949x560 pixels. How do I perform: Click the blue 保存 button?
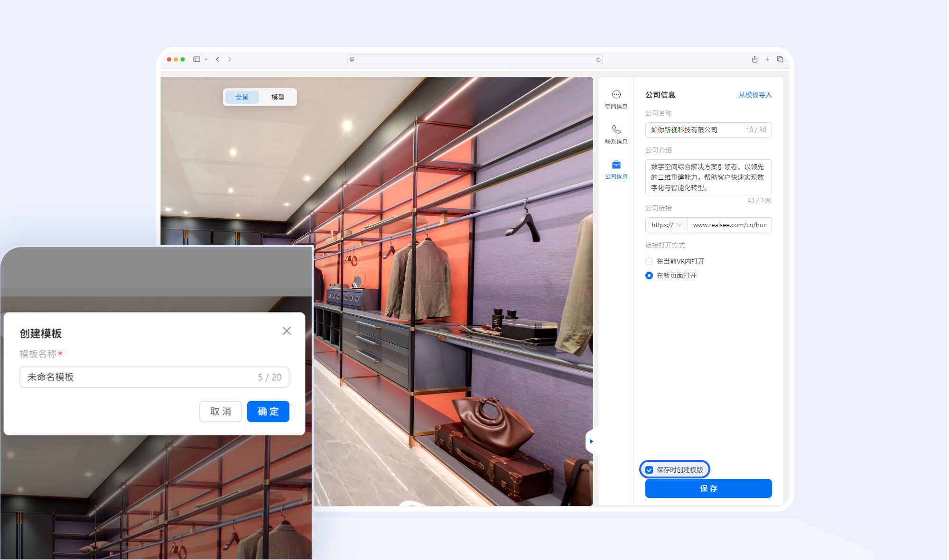pyautogui.click(x=708, y=488)
